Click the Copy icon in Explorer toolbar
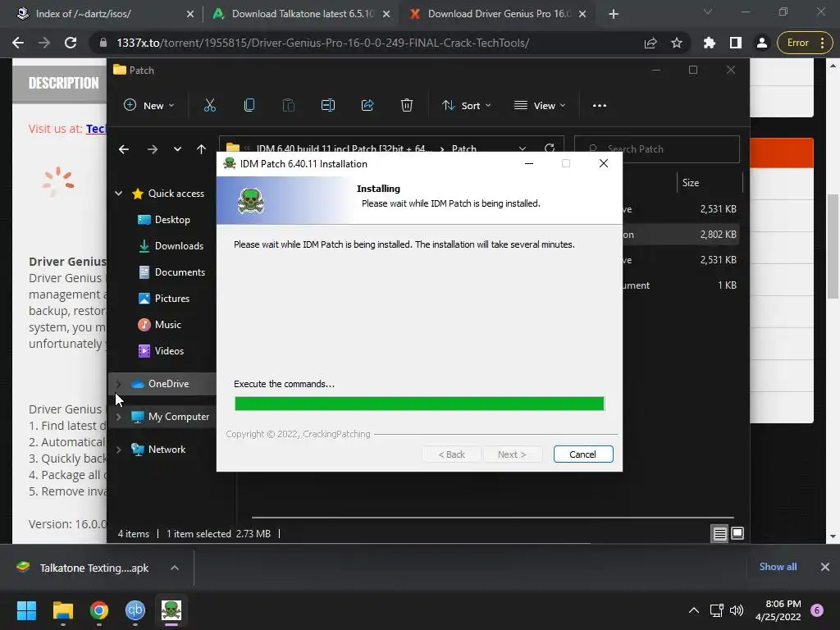840x630 pixels. [249, 106]
